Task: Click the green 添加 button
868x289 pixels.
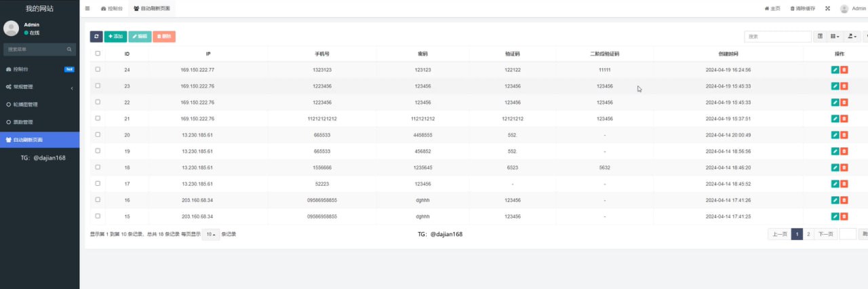Action: point(115,36)
